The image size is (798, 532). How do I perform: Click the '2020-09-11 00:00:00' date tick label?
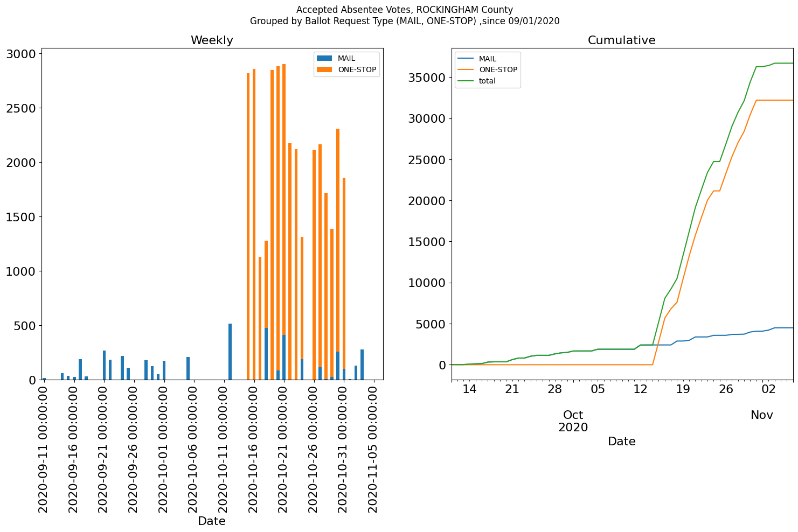click(44, 449)
